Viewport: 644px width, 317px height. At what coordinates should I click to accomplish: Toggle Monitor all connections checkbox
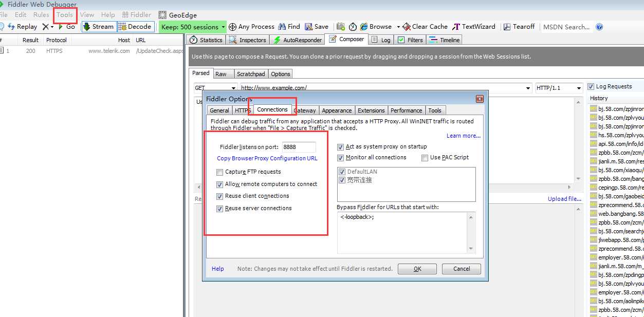(340, 158)
